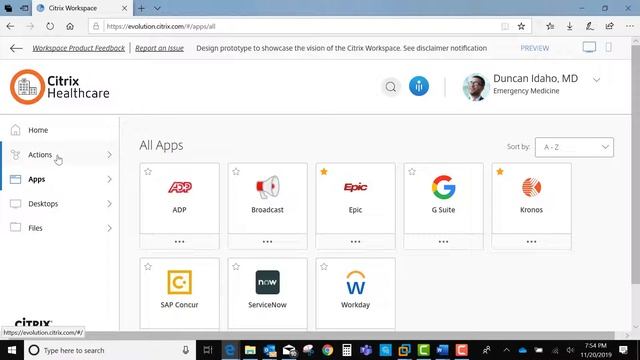Expand the Actions menu chevron
Screen dimensions: 640x360
(109, 155)
